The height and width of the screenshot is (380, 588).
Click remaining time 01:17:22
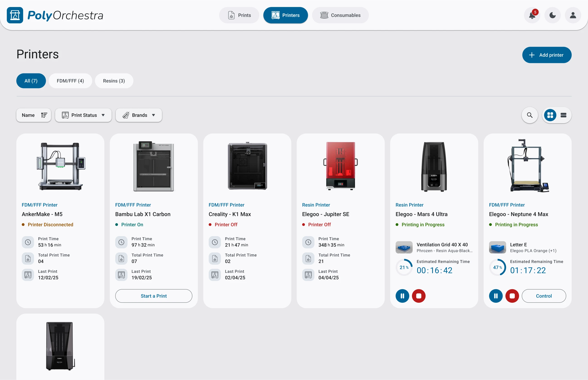pyautogui.click(x=527, y=271)
